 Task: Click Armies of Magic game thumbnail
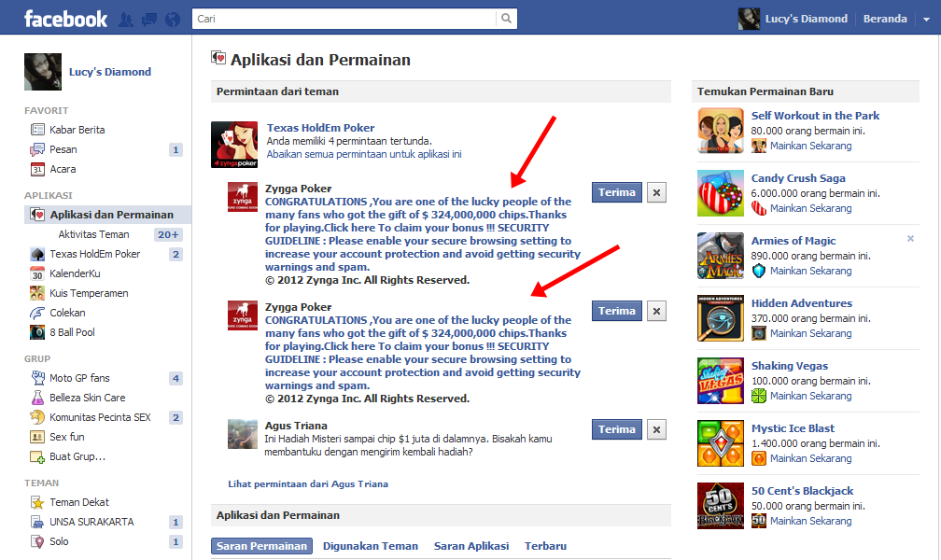point(720,256)
